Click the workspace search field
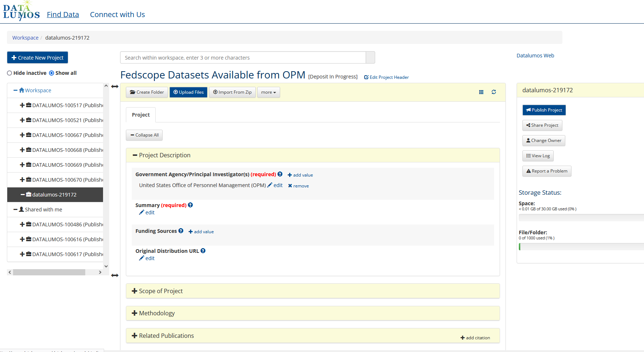Viewport: 644px width, 352px height. (x=243, y=58)
